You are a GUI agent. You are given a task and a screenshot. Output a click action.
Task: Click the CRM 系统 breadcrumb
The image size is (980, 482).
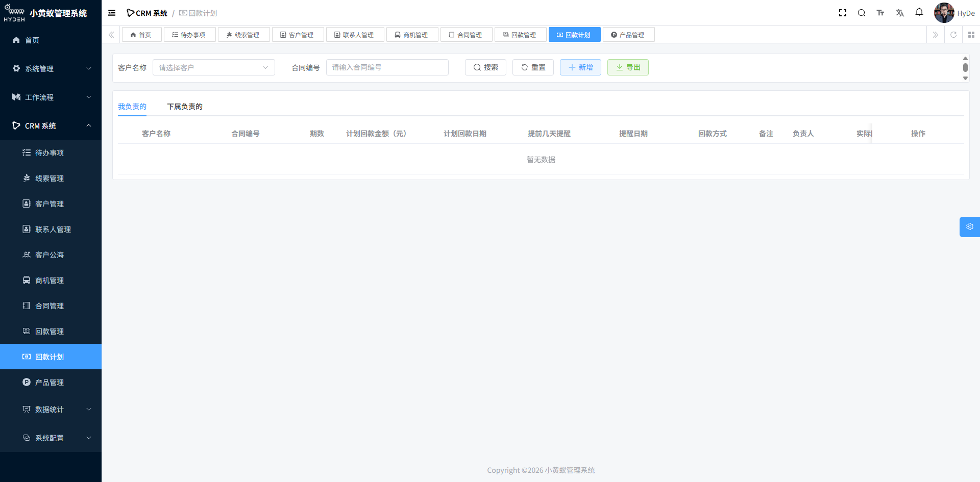[x=147, y=13]
